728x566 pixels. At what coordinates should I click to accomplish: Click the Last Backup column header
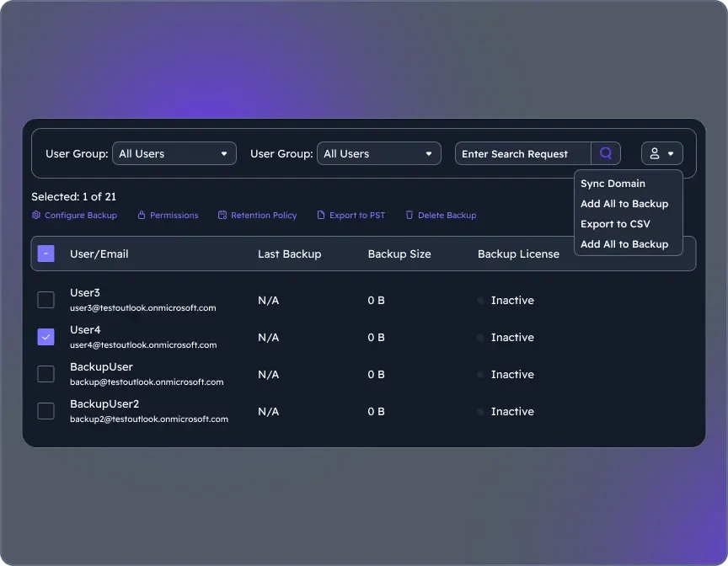(289, 254)
